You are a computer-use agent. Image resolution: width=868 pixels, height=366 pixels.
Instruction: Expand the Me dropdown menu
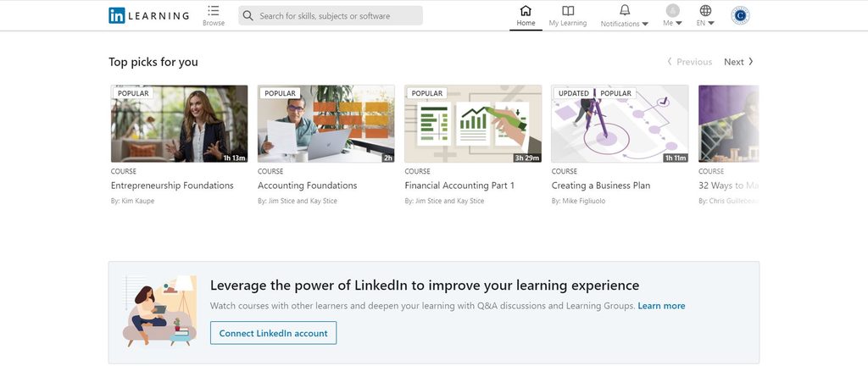point(678,24)
